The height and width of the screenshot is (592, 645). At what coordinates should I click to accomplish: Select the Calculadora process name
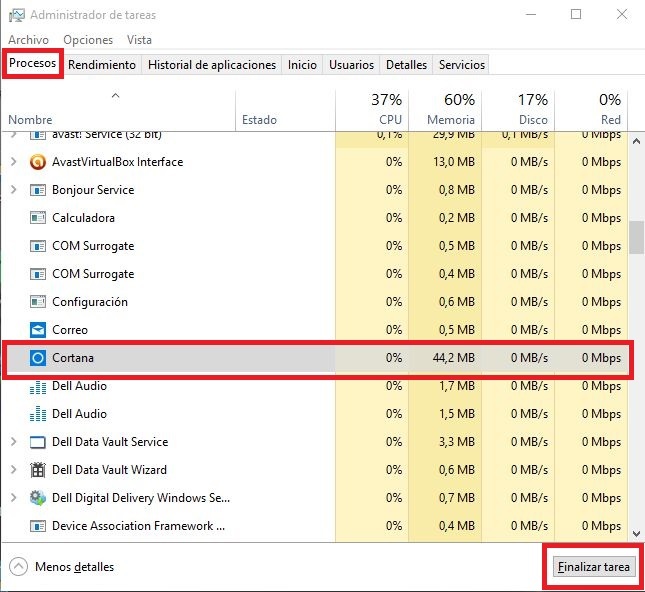click(84, 218)
